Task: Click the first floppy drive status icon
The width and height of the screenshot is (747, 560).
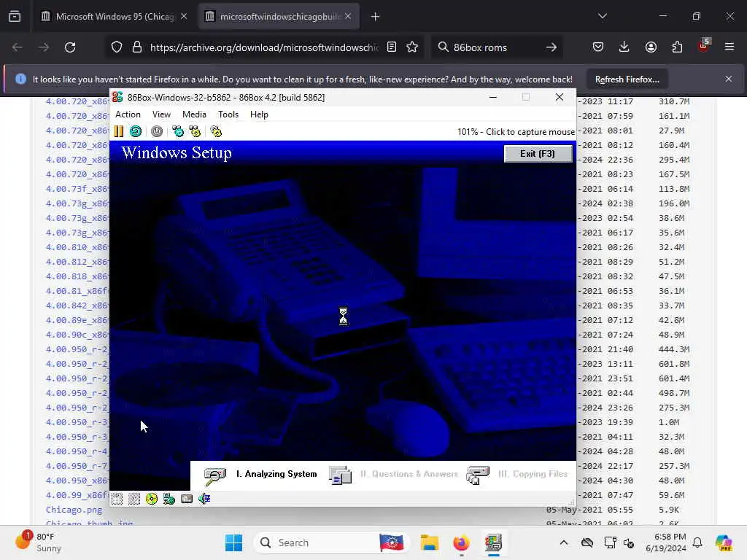Action: [117, 499]
